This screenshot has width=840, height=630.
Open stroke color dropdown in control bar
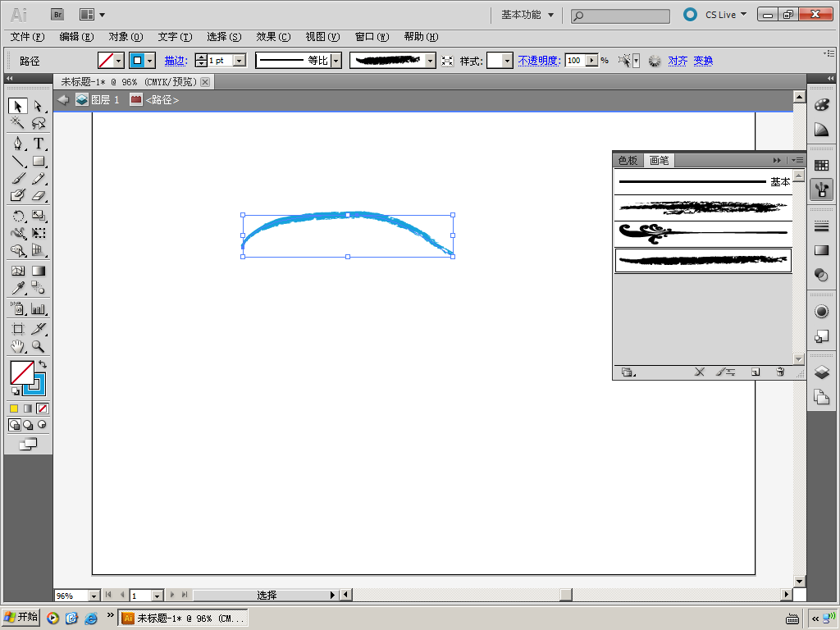[x=150, y=61]
